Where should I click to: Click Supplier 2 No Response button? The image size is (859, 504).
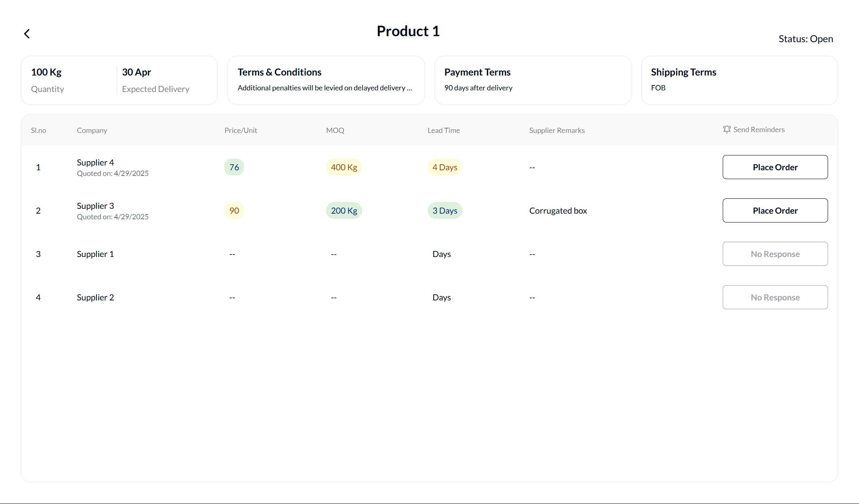(x=775, y=297)
